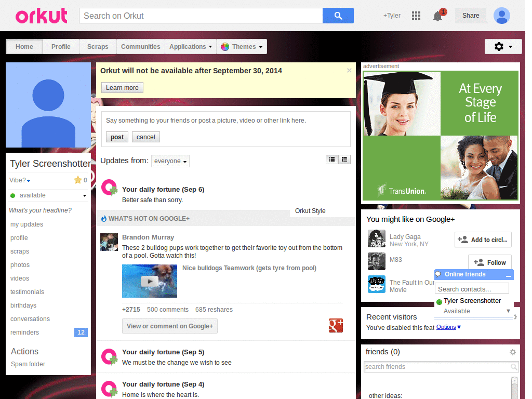The width and height of the screenshot is (532, 399).
Task: Click the account avatar in header
Action: click(x=502, y=16)
